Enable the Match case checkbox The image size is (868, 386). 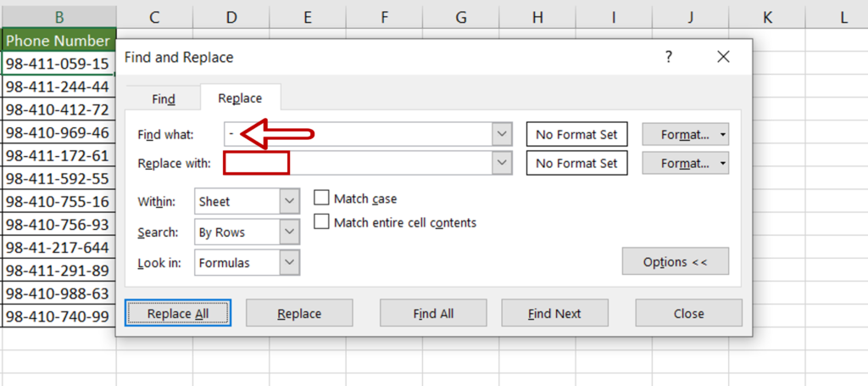[x=321, y=198]
